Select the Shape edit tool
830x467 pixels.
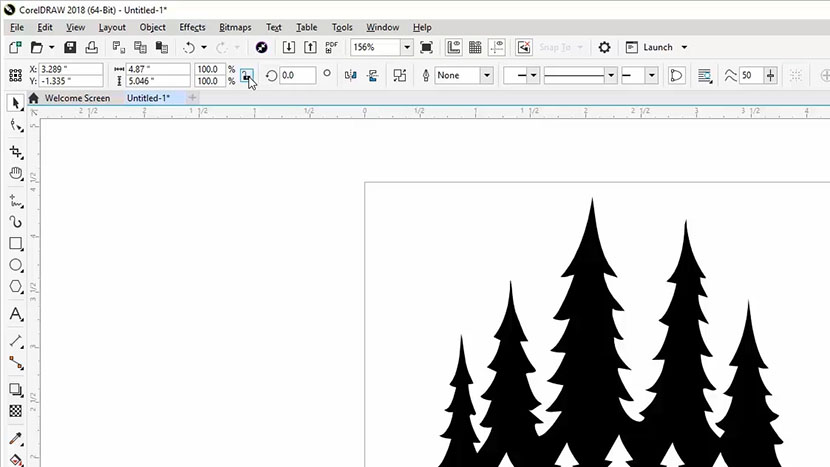click(x=16, y=126)
